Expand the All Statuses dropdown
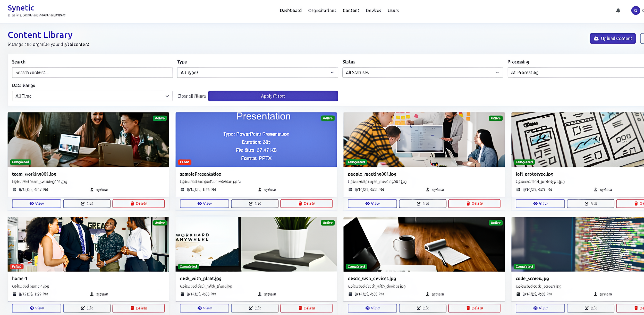Viewport: 644px width, 315px height. [x=422, y=72]
